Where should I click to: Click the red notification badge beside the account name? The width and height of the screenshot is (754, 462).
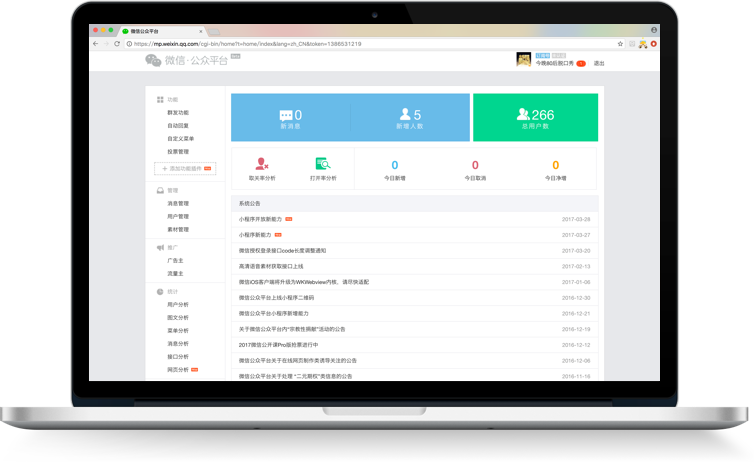click(581, 63)
